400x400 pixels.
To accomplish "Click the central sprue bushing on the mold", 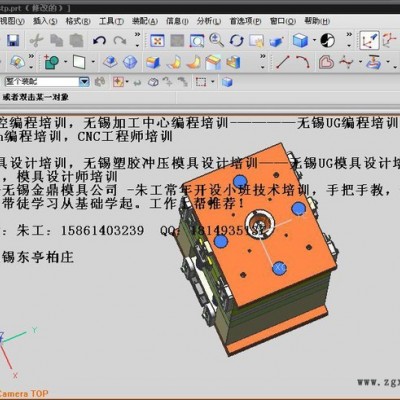I will point(260,224).
